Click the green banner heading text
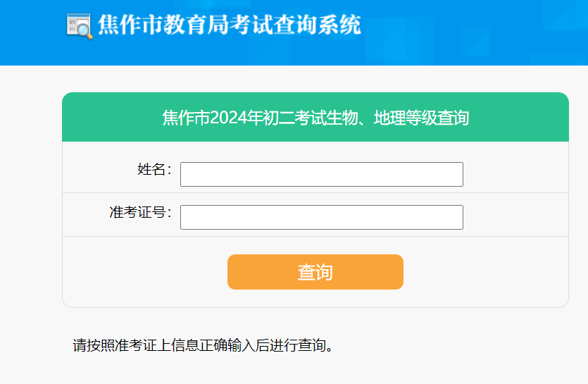Screen dimensions: 588x384 point(315,118)
